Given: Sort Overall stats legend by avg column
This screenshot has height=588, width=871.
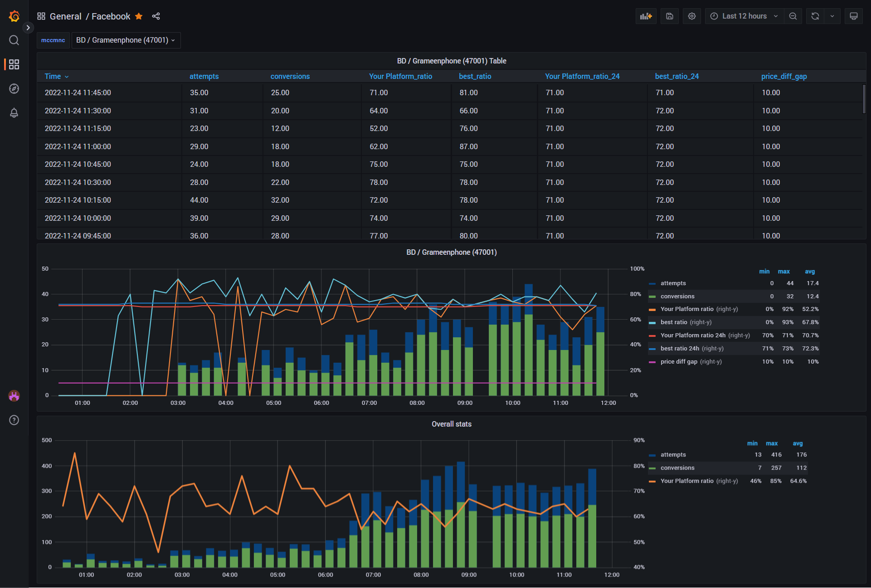Looking at the screenshot, I should point(798,443).
